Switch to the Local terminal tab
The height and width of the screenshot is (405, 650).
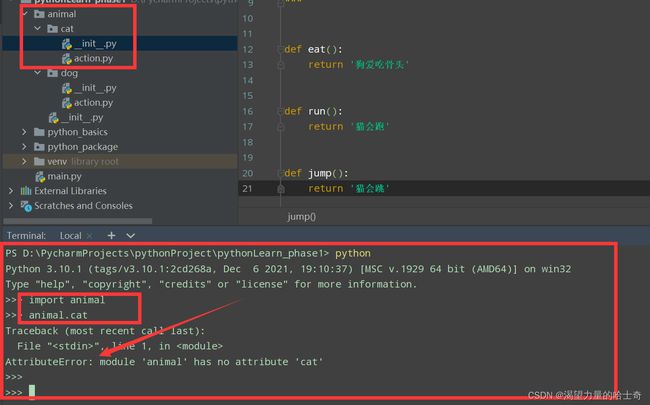(x=70, y=235)
